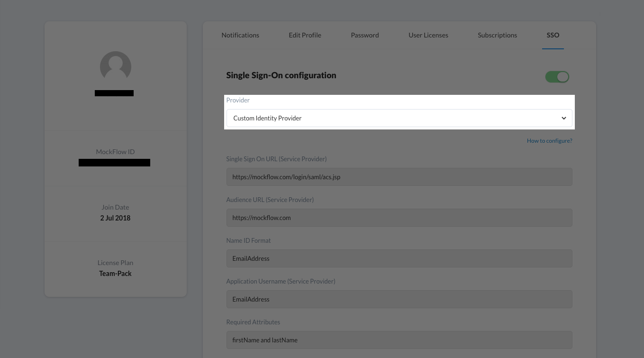644x358 pixels.
Task: Click the MockFlow ID label
Action: [x=115, y=152]
